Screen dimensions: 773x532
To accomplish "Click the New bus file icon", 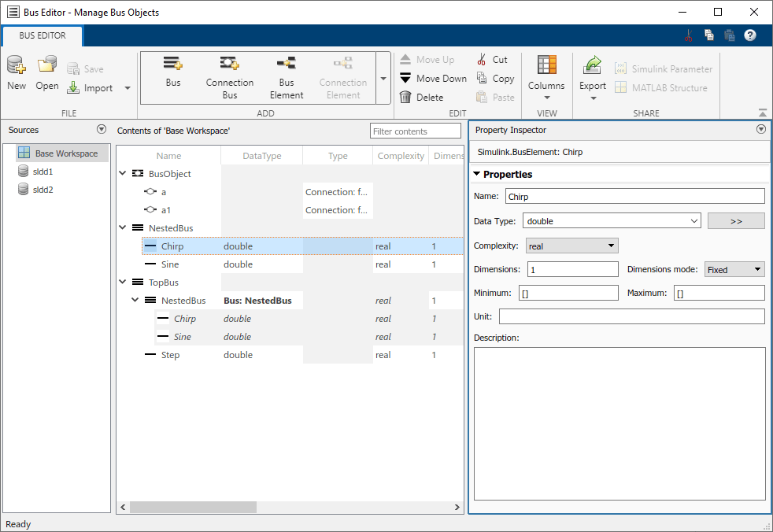I will tap(17, 65).
